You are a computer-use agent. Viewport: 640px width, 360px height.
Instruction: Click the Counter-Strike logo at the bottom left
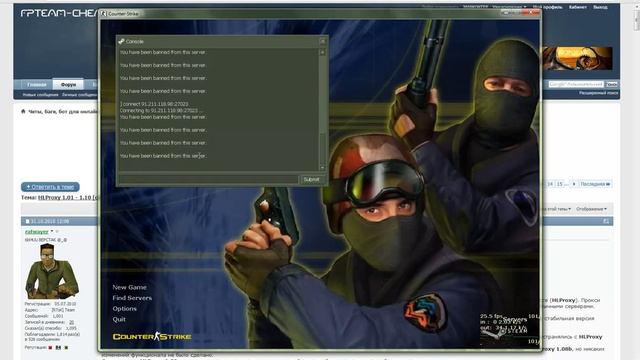pos(152,336)
